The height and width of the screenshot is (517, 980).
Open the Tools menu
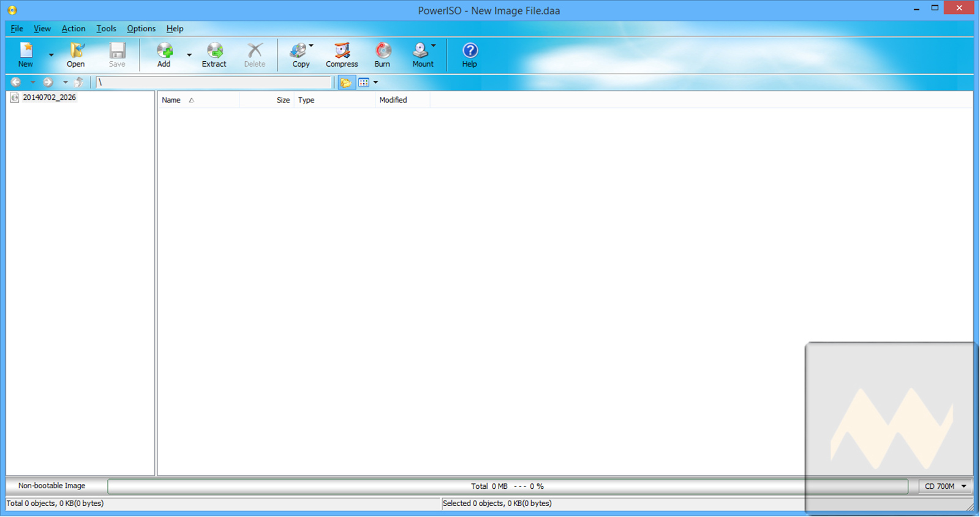coord(106,29)
